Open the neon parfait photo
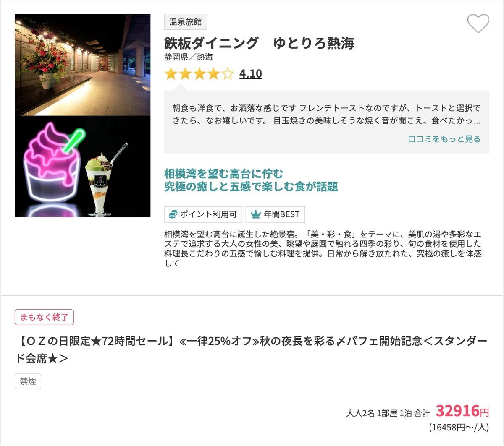The width and height of the screenshot is (504, 446). pos(82,167)
